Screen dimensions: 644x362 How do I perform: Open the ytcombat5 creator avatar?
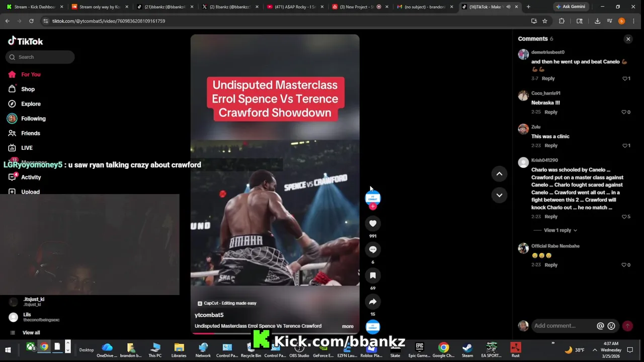[x=373, y=198]
